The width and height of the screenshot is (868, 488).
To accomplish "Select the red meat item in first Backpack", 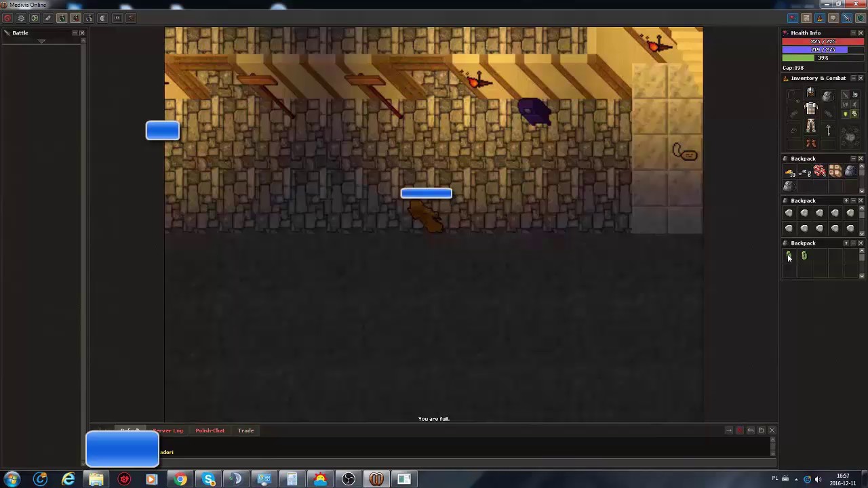I will point(820,171).
